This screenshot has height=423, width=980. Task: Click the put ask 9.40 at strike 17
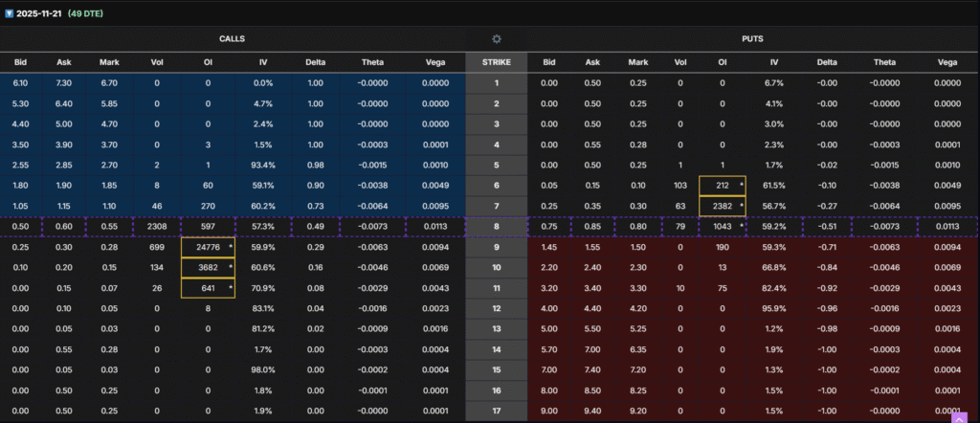pos(593,411)
